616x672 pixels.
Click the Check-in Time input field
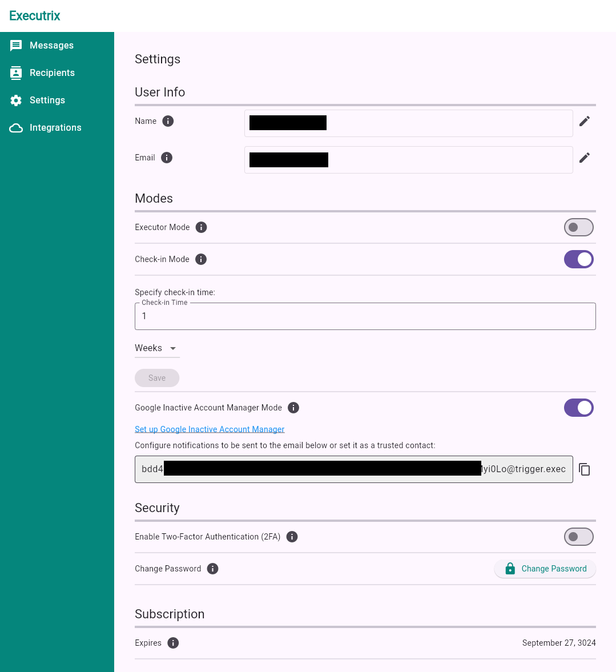(365, 316)
